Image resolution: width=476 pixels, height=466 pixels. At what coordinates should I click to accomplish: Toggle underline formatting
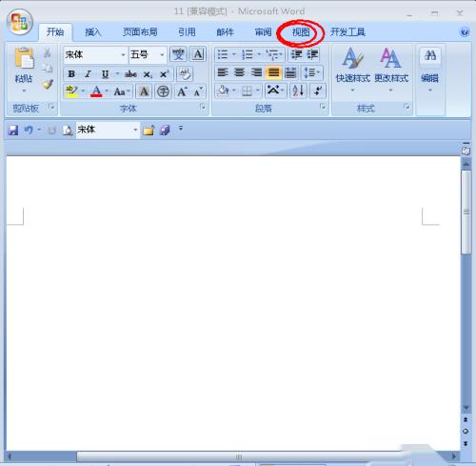pos(105,74)
